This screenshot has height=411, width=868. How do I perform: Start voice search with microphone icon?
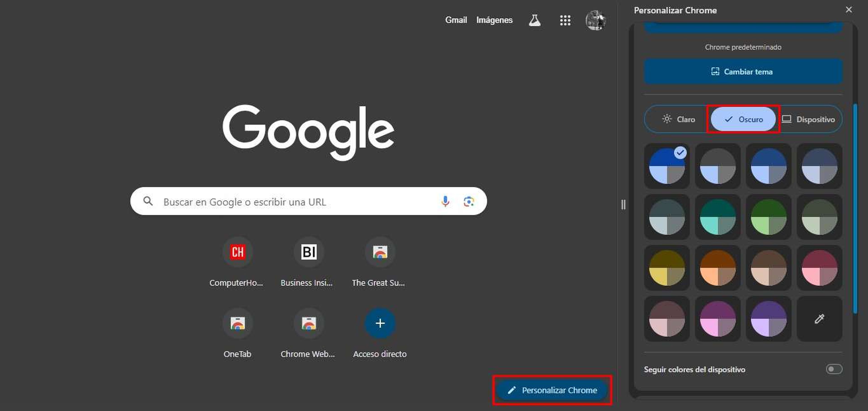(445, 201)
